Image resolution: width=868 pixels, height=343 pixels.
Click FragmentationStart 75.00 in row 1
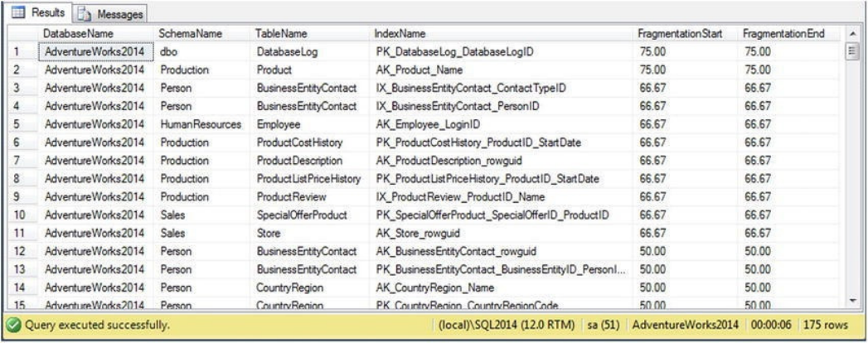(686, 52)
